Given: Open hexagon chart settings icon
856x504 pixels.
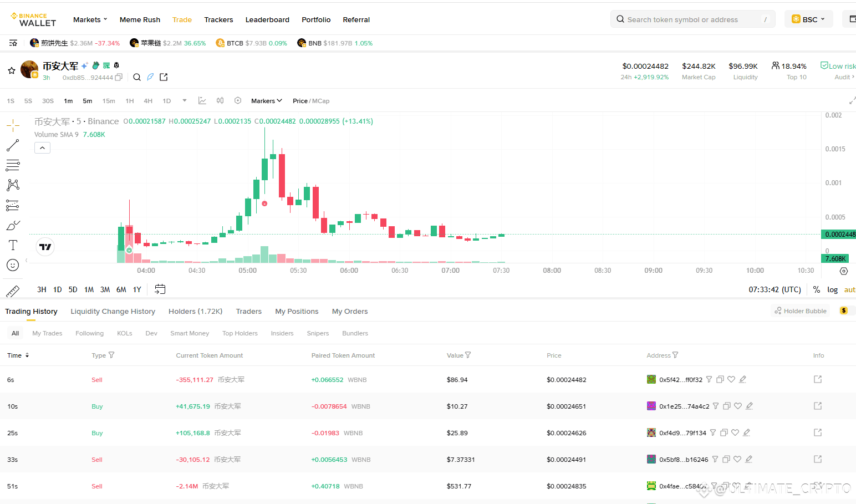Looking at the screenshot, I should 238,101.
